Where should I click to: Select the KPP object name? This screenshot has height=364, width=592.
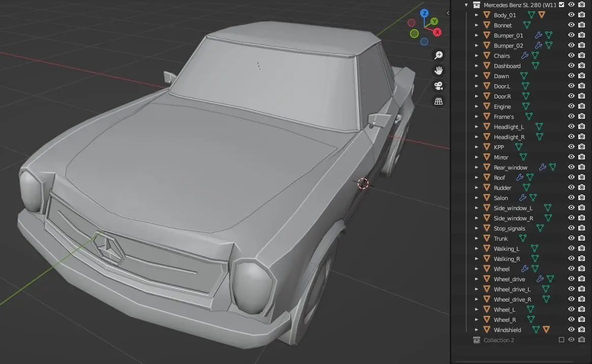(498, 147)
